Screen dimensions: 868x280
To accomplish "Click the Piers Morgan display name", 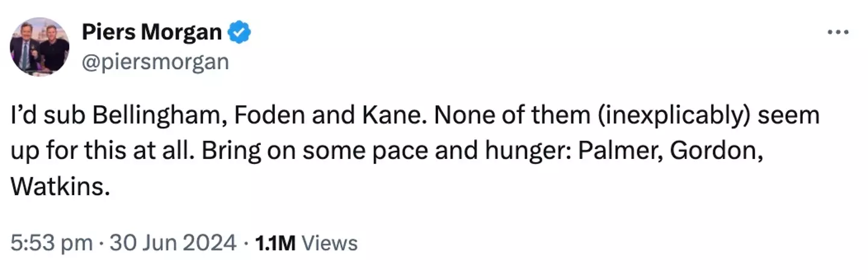I will tap(152, 33).
